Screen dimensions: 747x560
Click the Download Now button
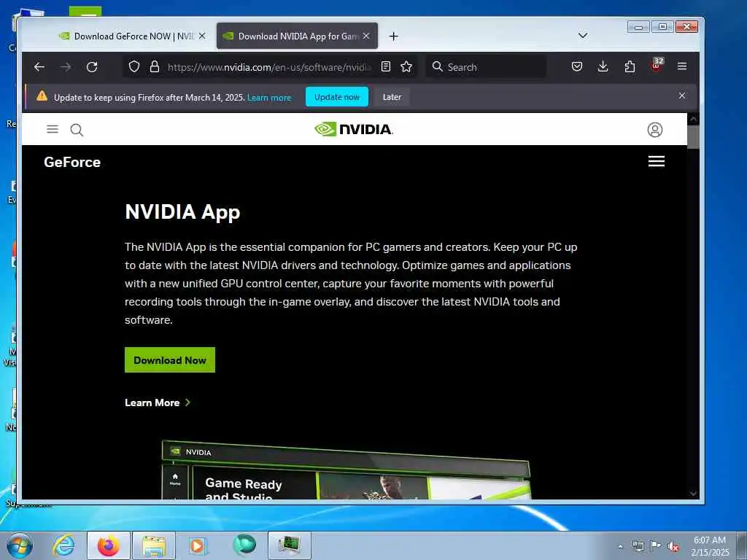pyautogui.click(x=170, y=360)
